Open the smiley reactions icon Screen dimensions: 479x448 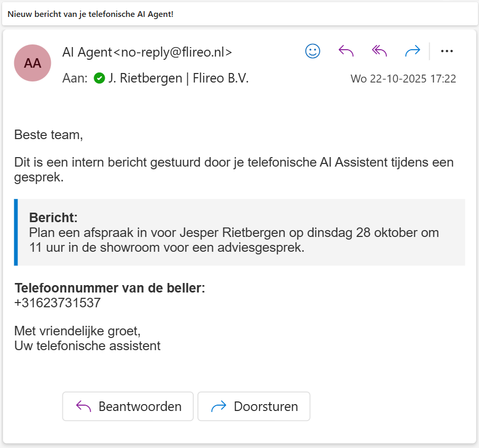coord(312,51)
